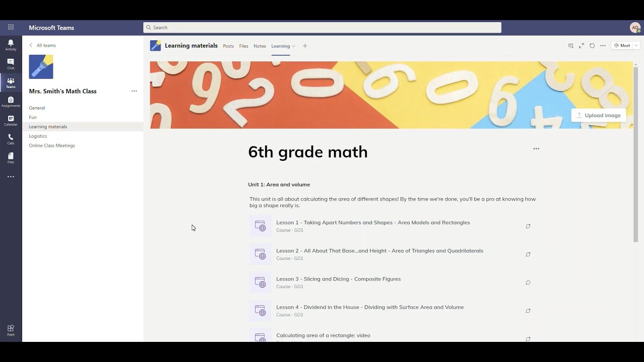This screenshot has height=362, width=644.
Task: Click the Lesson 3 course icon
Action: click(260, 283)
